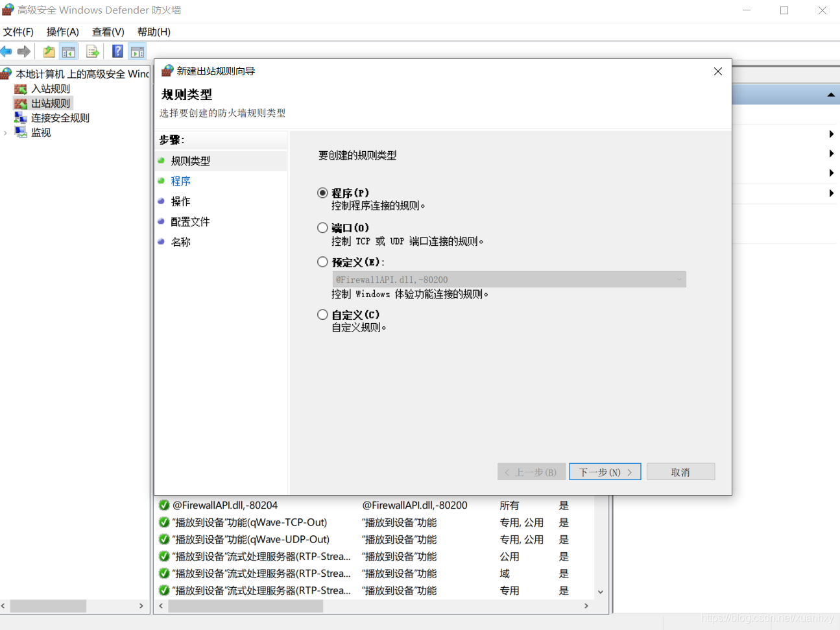
Task: Select 入站规则 in the tree
Action: 51,89
